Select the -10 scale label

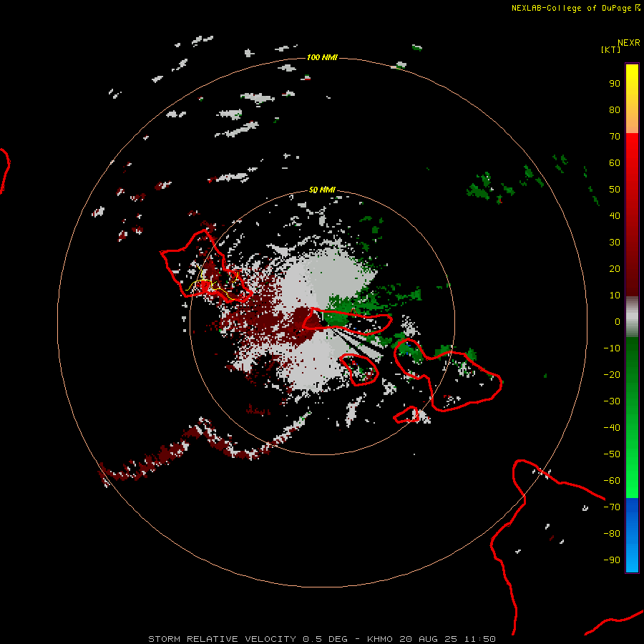[612, 348]
